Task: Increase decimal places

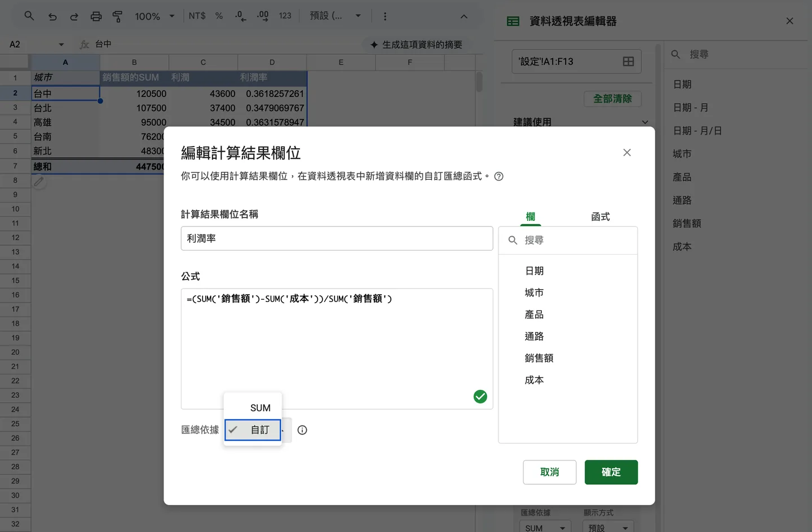Action: [262, 16]
